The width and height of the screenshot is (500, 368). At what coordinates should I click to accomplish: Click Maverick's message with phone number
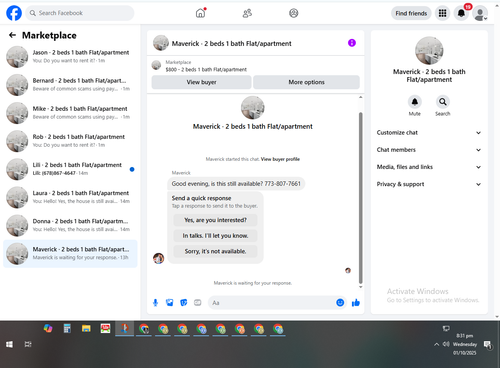point(236,184)
